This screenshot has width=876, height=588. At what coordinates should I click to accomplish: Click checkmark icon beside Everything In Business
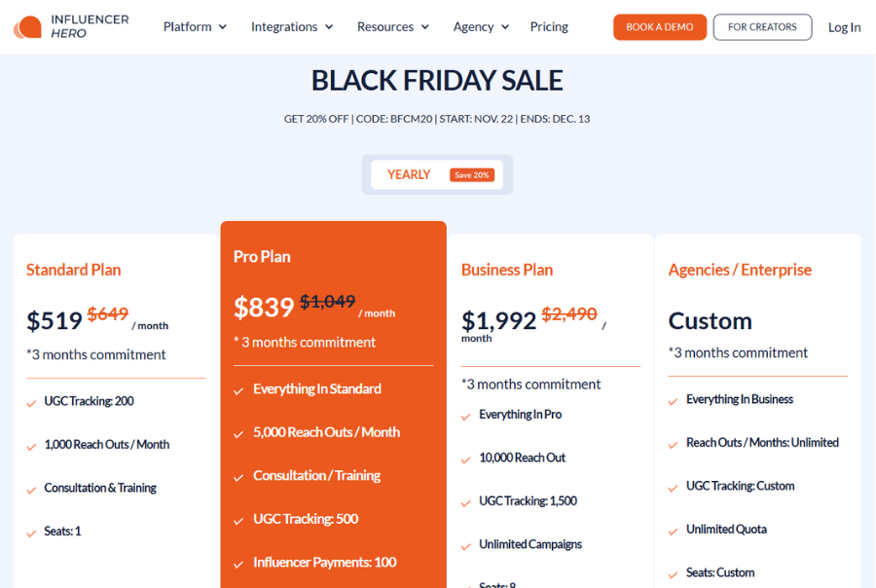(674, 400)
